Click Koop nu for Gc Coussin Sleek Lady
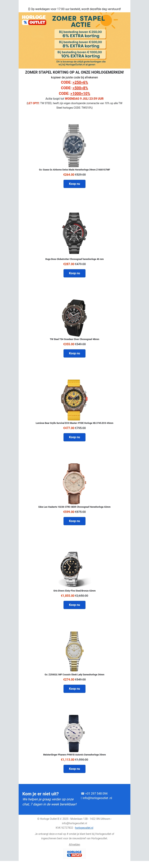Image resolution: width=149 pixels, height=868 pixels. (74, 689)
